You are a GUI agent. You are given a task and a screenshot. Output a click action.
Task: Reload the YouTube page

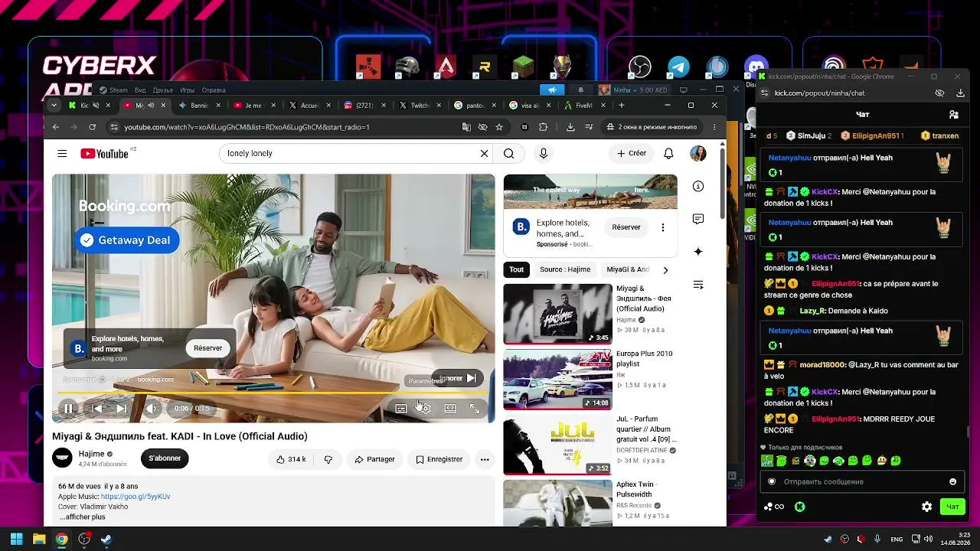[x=93, y=127]
